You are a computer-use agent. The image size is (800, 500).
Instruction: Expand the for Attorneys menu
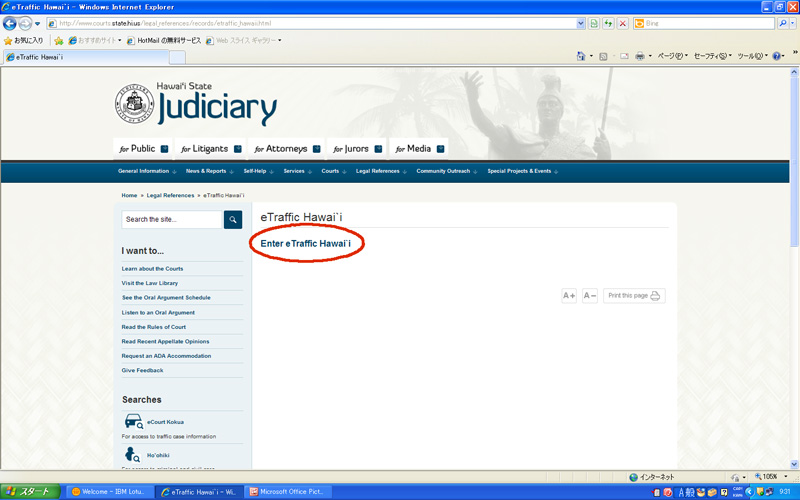coord(287,148)
